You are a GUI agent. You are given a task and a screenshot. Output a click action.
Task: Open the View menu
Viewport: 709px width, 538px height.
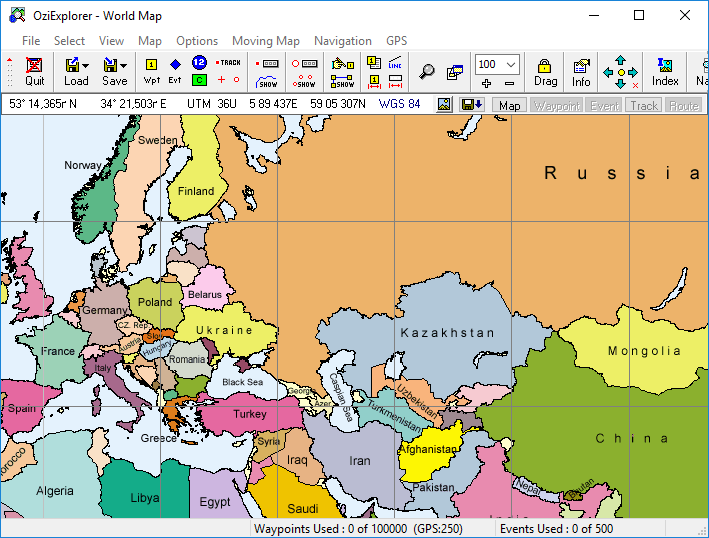coord(111,41)
